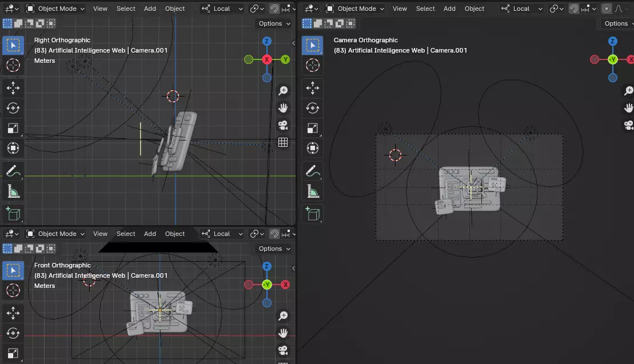Open Object Mode dropdown in Camera Orthographic header

pyautogui.click(x=355, y=9)
